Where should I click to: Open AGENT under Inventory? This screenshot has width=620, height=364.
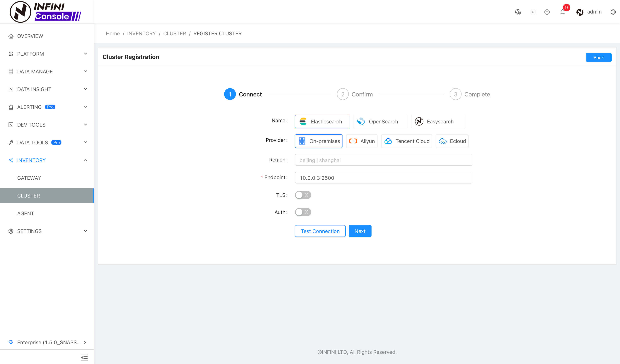(47, 213)
